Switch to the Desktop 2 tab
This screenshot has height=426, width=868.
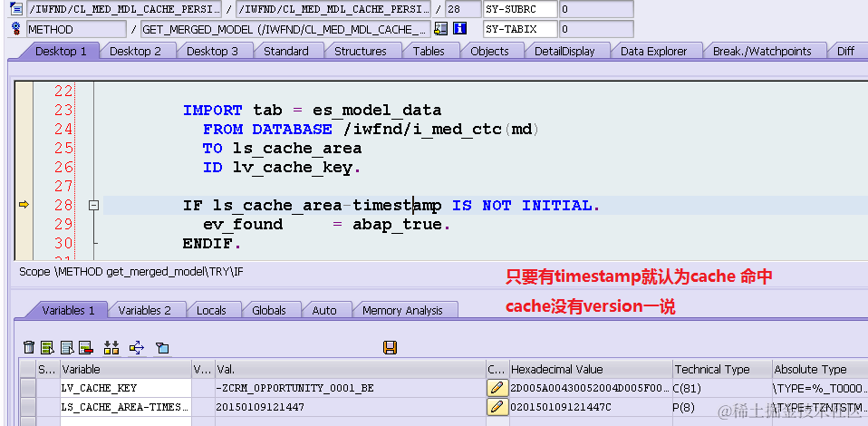click(x=135, y=51)
